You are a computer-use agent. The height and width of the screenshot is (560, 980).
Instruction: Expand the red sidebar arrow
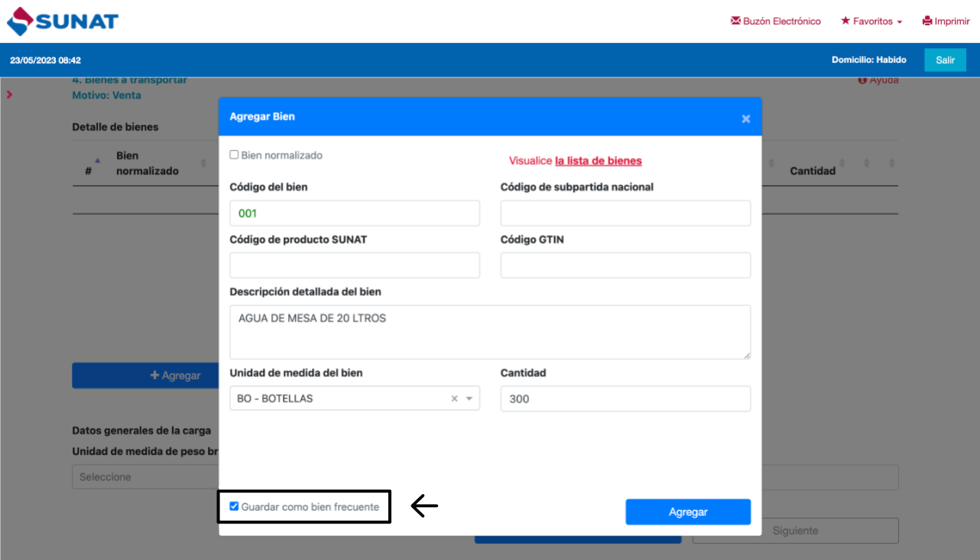tap(9, 95)
